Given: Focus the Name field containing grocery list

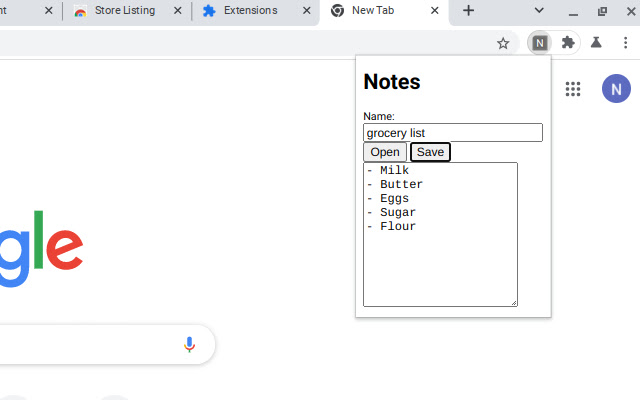Looking at the screenshot, I should [453, 133].
